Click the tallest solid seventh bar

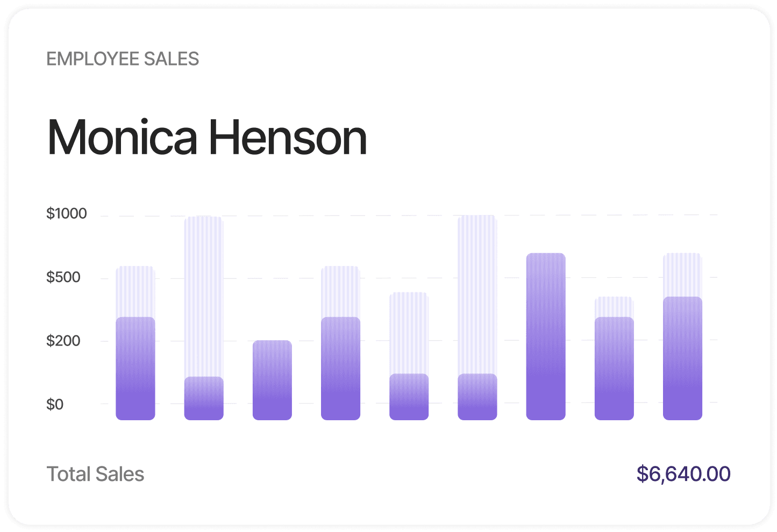(x=546, y=336)
